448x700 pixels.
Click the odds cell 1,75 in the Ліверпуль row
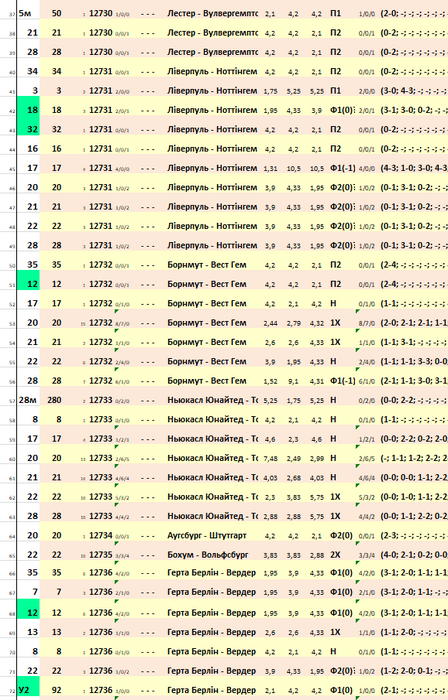[270, 91]
